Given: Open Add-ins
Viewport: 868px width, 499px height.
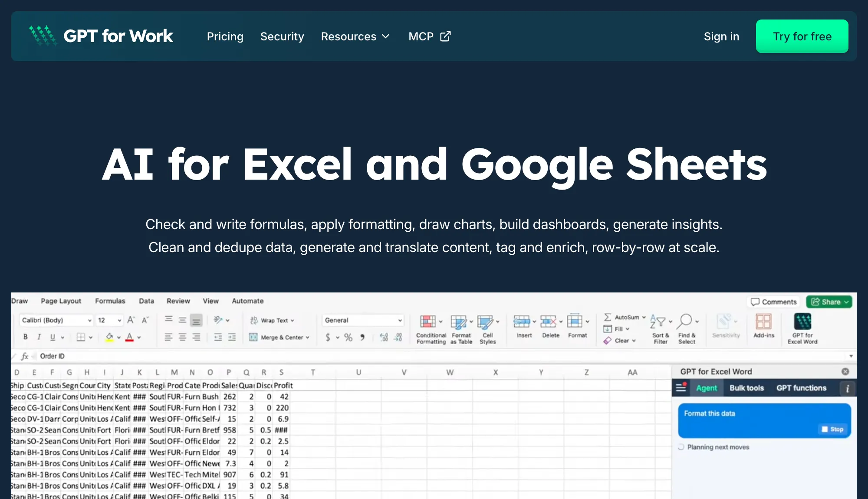Looking at the screenshot, I should pos(764,326).
